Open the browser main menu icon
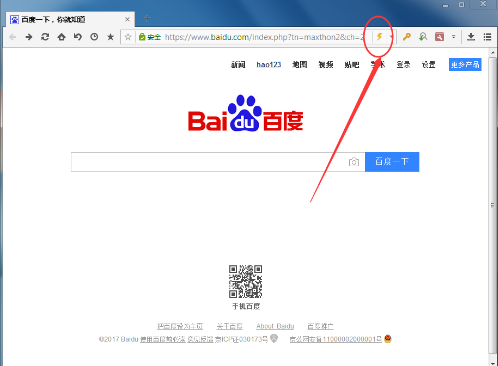The width and height of the screenshot is (498, 366). (x=487, y=37)
